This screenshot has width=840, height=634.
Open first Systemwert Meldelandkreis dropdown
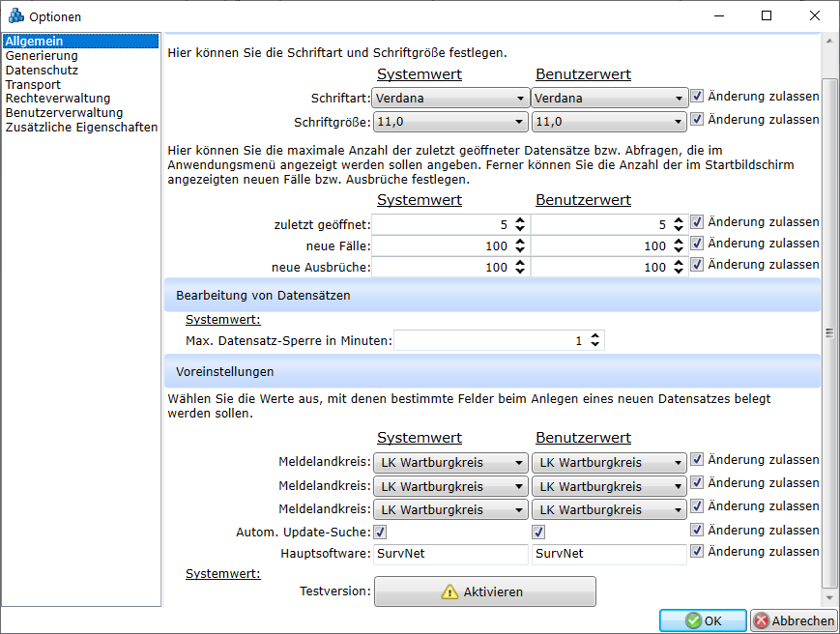click(450, 462)
